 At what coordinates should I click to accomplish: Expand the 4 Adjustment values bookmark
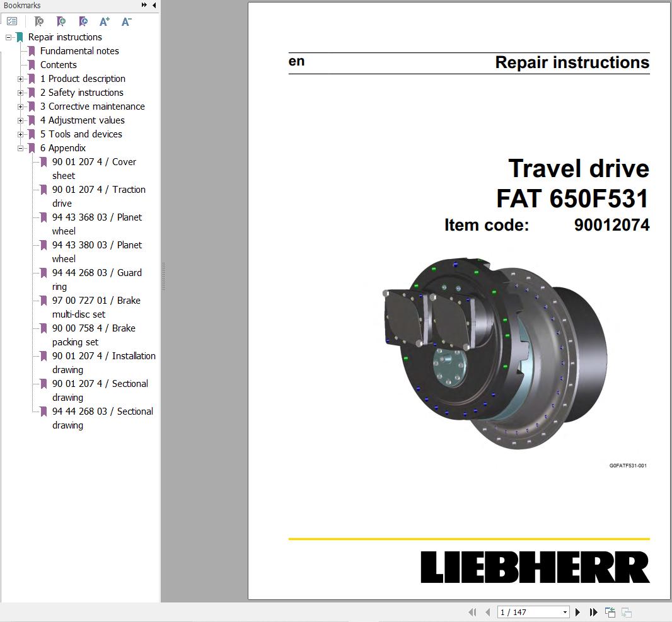[20, 120]
